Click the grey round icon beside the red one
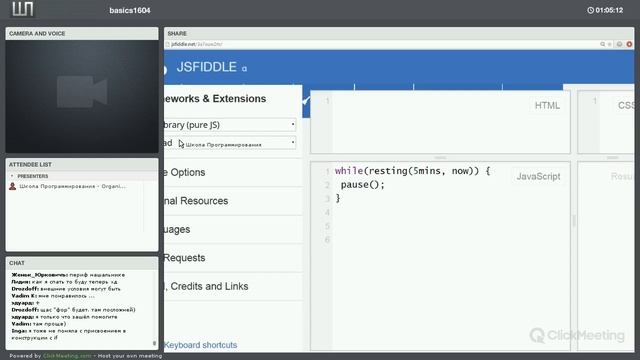 [620, 44]
